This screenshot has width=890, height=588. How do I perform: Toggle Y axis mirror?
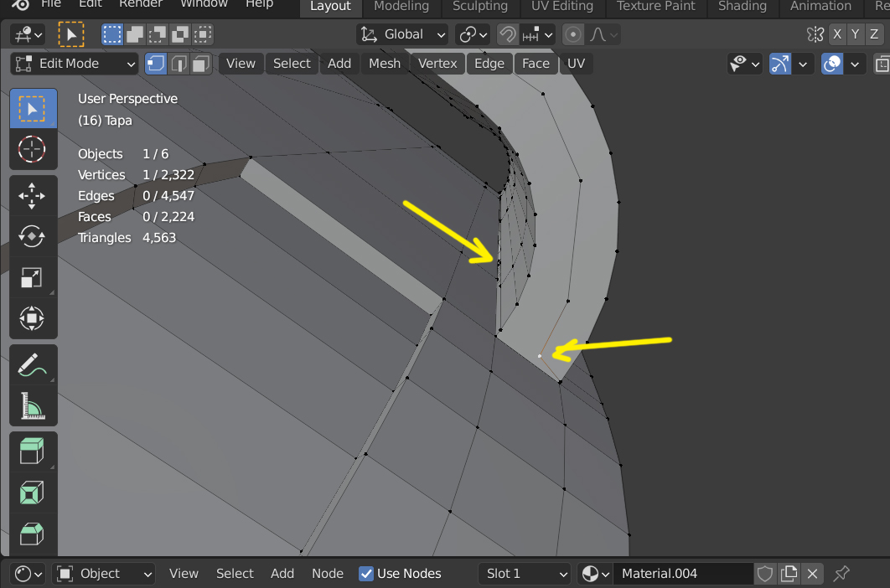point(856,34)
